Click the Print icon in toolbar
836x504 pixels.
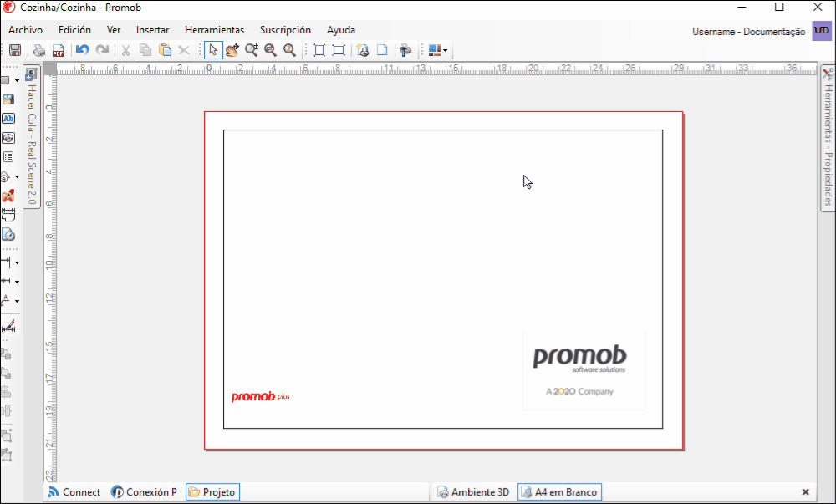coord(39,50)
